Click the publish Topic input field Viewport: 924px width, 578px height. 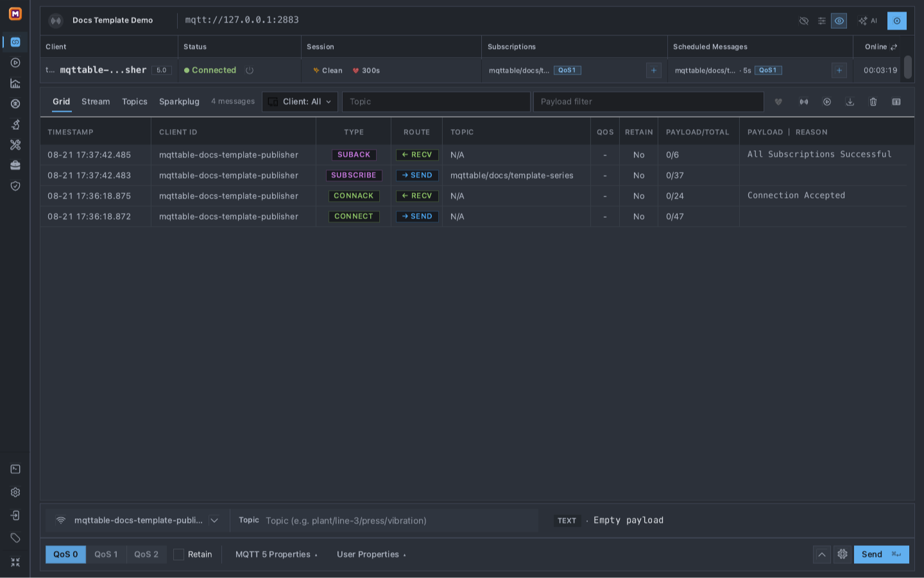coord(400,521)
